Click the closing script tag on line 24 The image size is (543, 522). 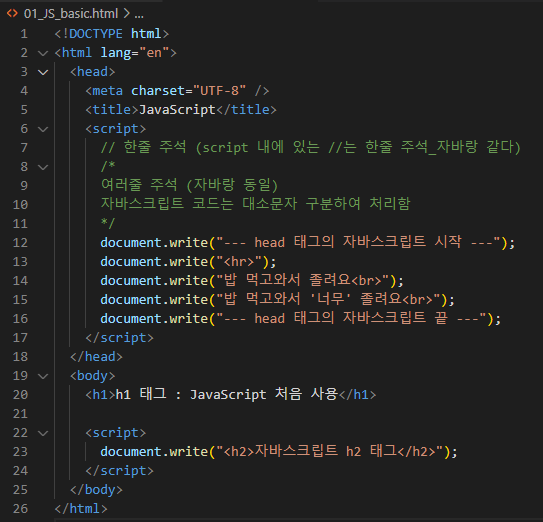[119, 471]
